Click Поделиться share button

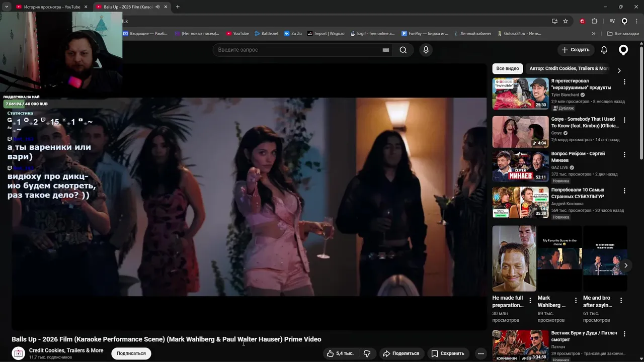(x=401, y=353)
